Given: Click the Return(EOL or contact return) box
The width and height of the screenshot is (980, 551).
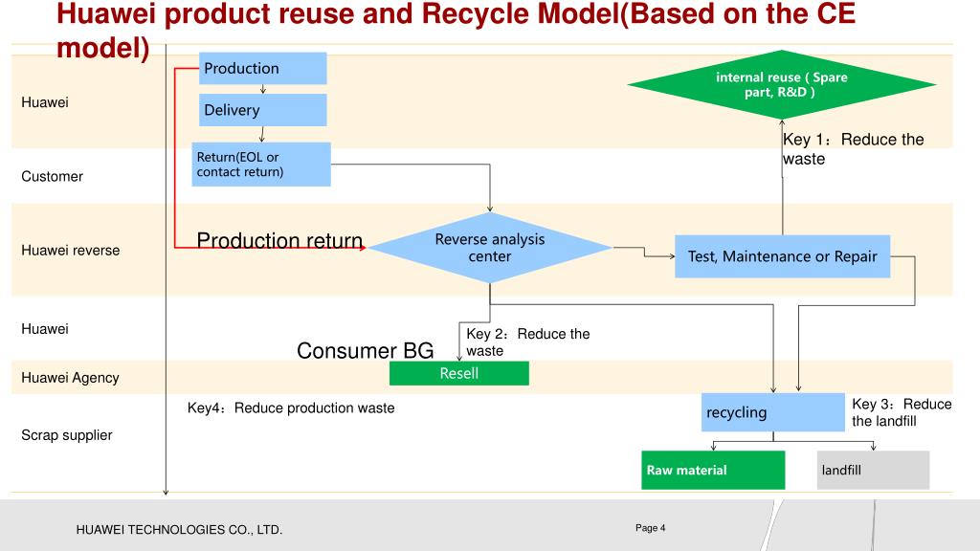Looking at the screenshot, I should pyautogui.click(x=261, y=165).
